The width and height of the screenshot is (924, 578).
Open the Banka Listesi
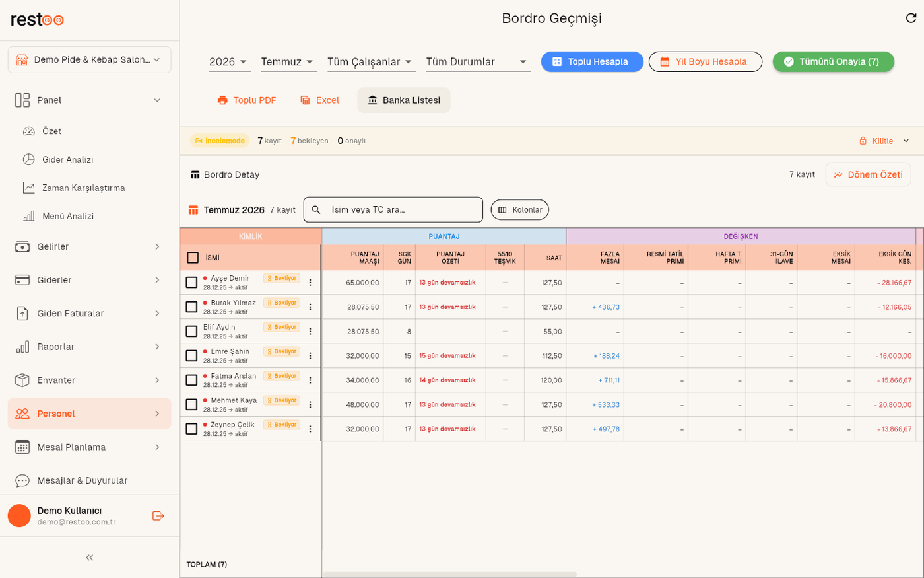point(404,100)
